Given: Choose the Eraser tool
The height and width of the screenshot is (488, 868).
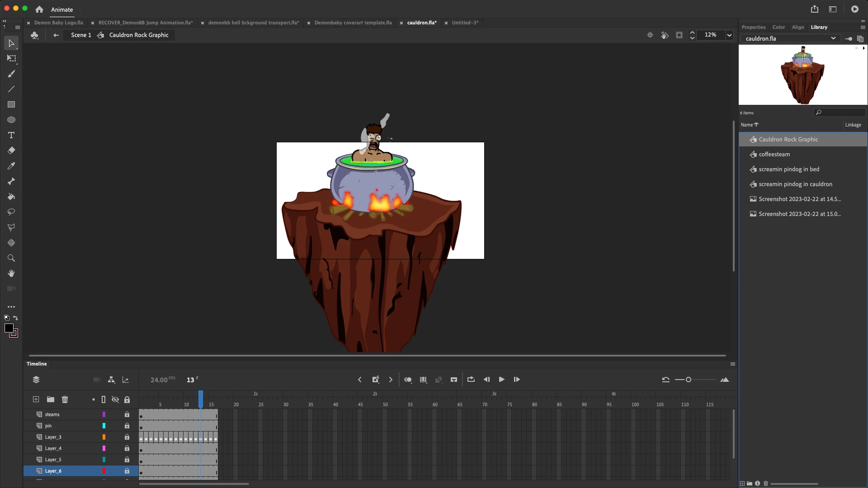Looking at the screenshot, I should click(11, 150).
